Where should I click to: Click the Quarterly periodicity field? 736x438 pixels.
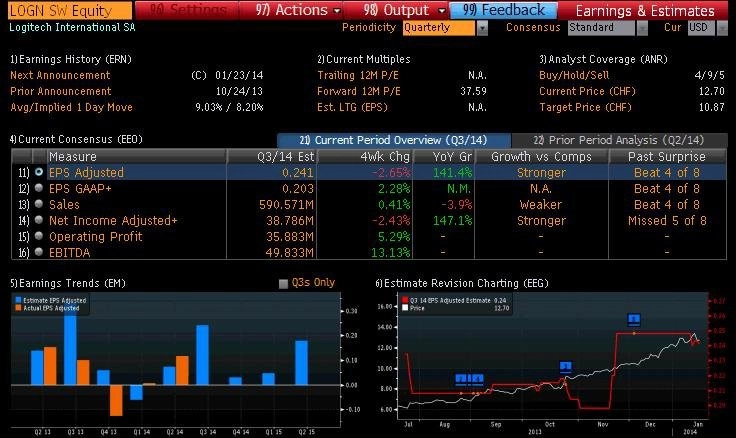coord(439,28)
